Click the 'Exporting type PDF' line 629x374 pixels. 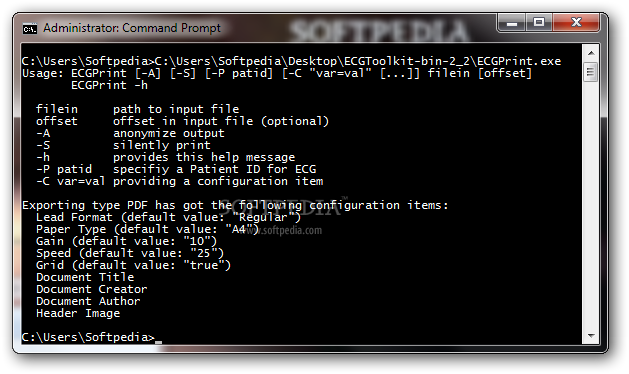(x=235, y=205)
